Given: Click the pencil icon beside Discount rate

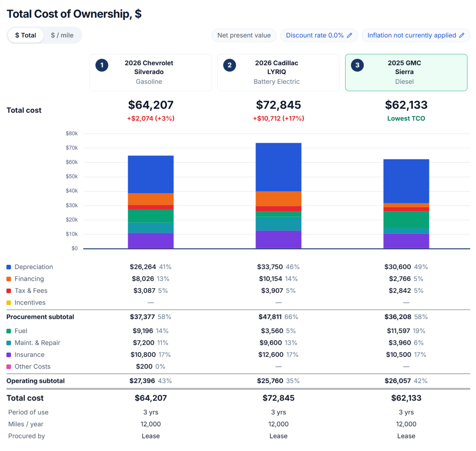Looking at the screenshot, I should point(349,35).
